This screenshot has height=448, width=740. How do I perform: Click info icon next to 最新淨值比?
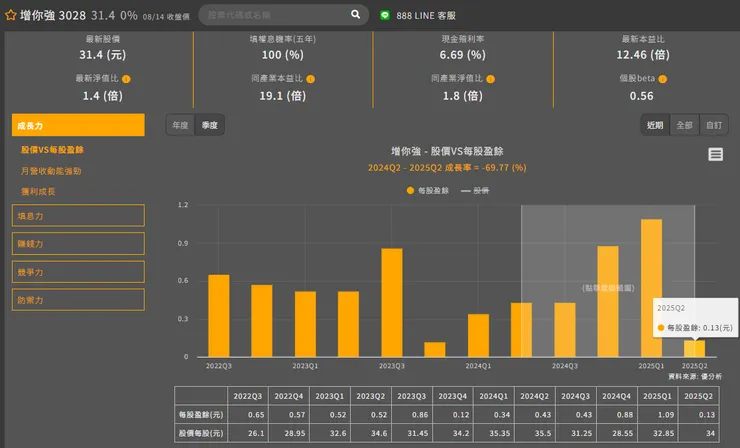pos(126,79)
